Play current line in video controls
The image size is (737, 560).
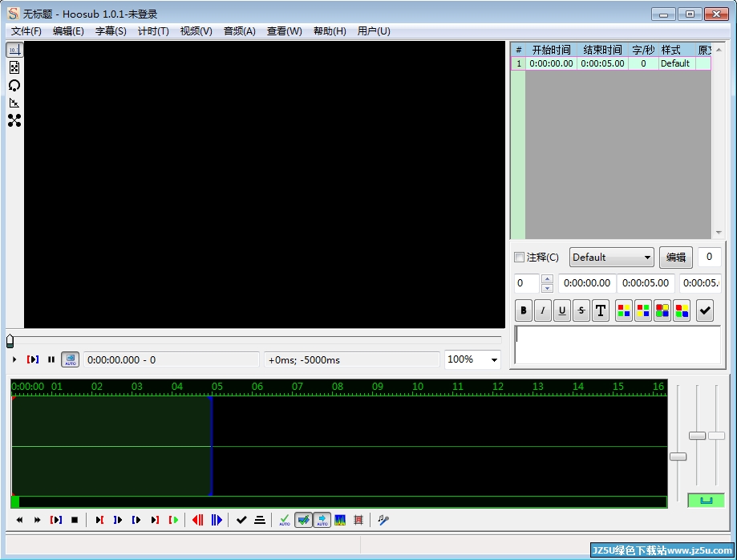point(33,359)
